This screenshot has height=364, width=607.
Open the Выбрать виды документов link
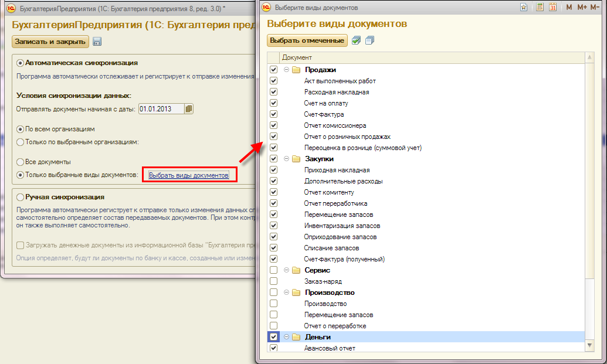click(188, 176)
